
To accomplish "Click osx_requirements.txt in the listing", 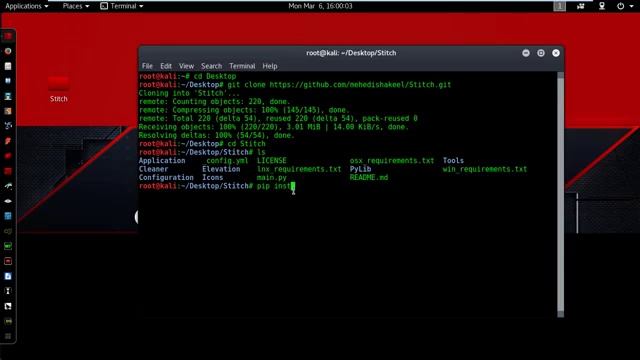I will [x=392, y=161].
